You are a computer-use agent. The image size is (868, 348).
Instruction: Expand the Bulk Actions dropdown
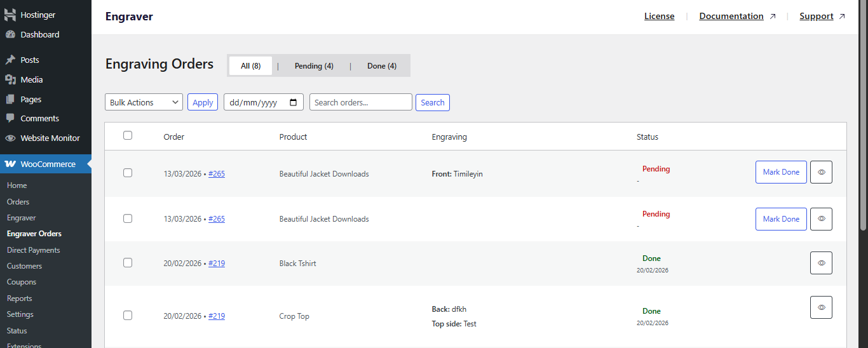(x=144, y=102)
